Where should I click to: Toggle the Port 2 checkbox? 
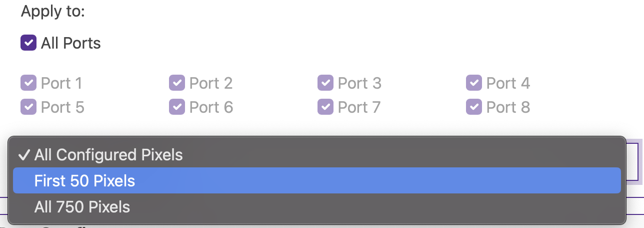tap(177, 83)
